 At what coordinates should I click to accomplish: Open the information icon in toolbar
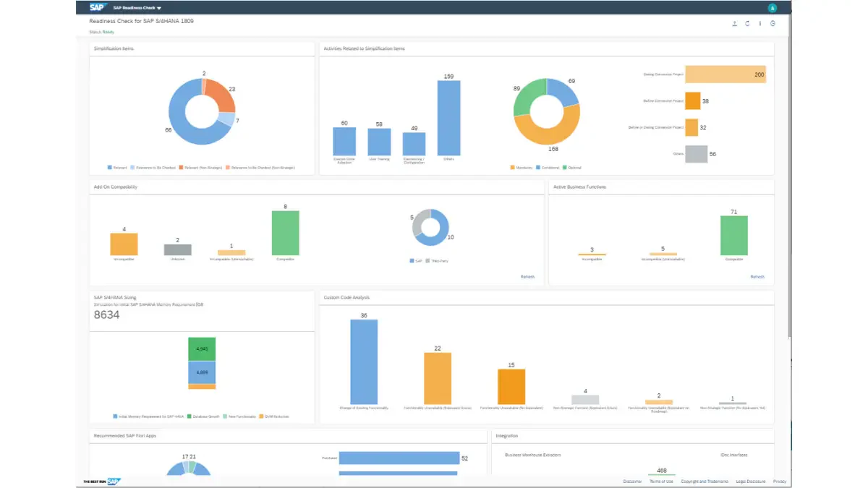tap(760, 24)
